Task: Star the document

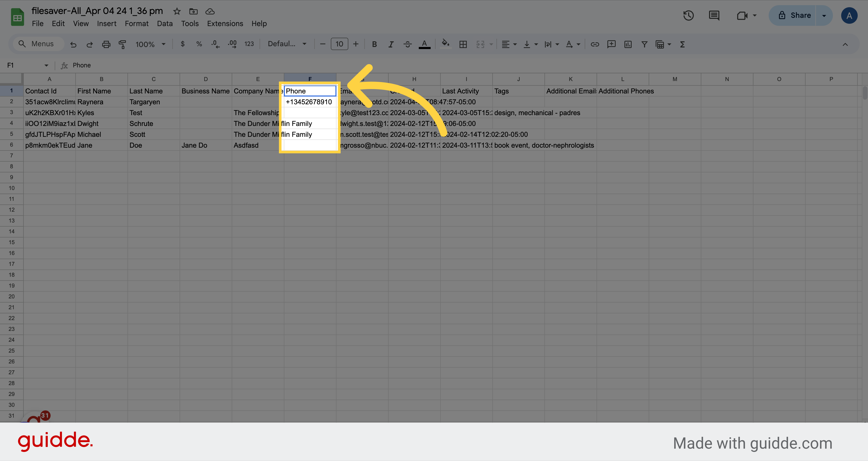Action: click(x=177, y=11)
